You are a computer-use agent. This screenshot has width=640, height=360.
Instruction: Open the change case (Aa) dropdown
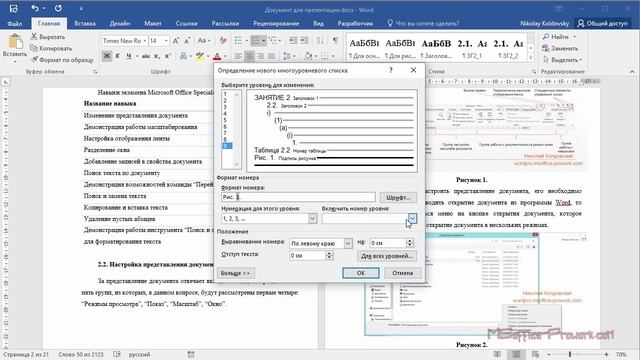coord(204,41)
